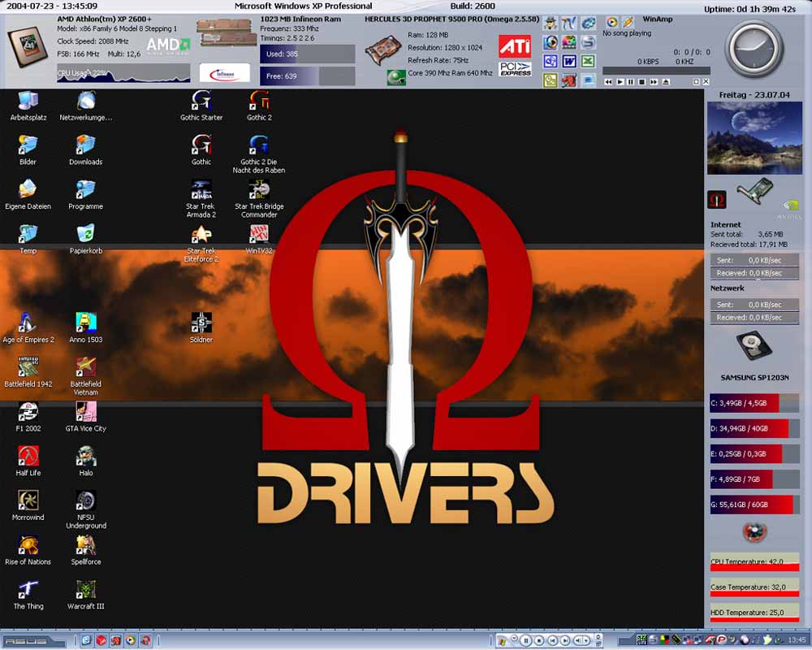Click the spy agent launcher icon
The image size is (812, 650).
point(551,23)
